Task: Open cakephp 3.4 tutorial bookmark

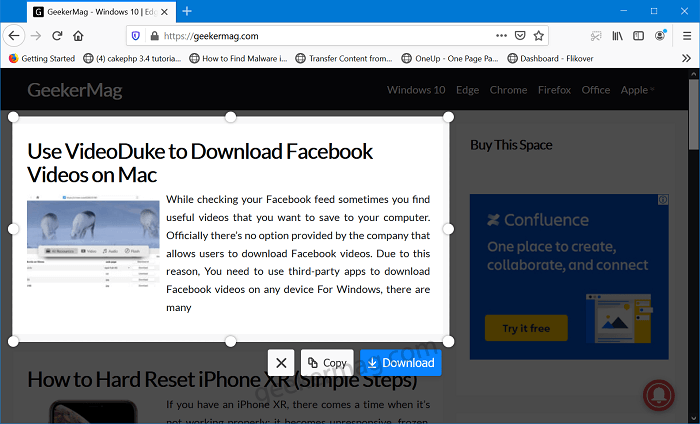Action: point(133,58)
